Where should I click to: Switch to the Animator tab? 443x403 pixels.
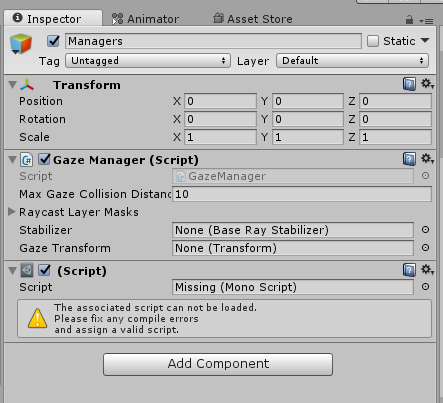point(145,19)
